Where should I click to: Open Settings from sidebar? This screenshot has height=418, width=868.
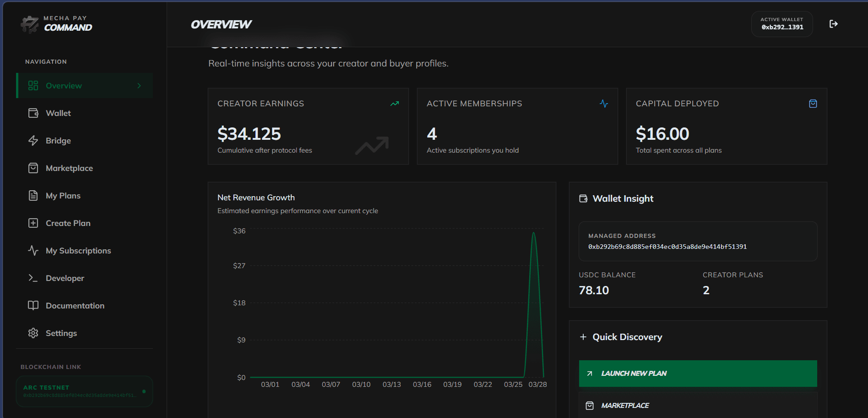tap(85, 333)
